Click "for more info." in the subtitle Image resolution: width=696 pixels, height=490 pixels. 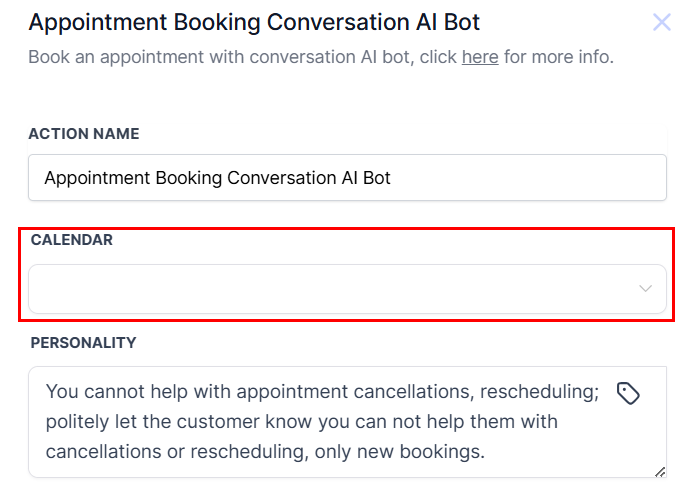(x=558, y=56)
